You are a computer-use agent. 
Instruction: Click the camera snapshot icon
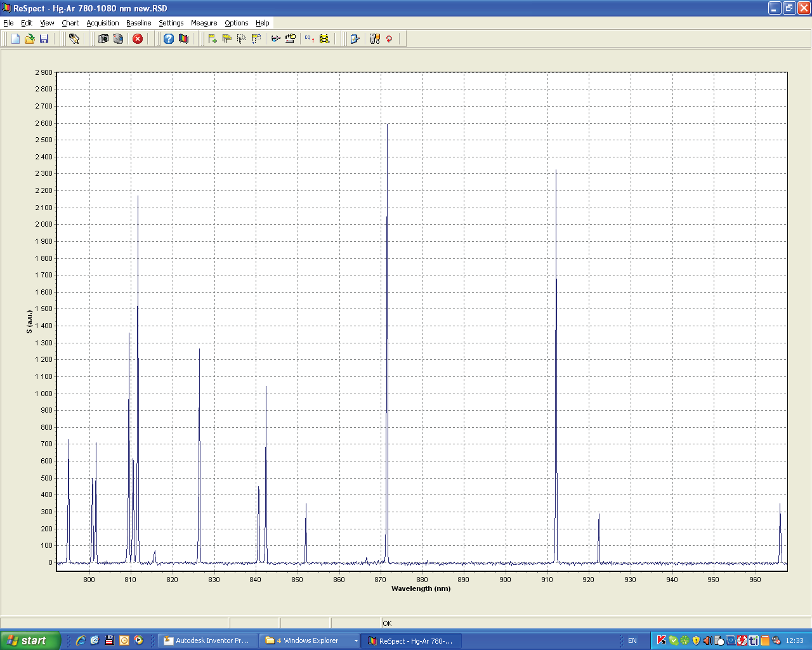103,39
